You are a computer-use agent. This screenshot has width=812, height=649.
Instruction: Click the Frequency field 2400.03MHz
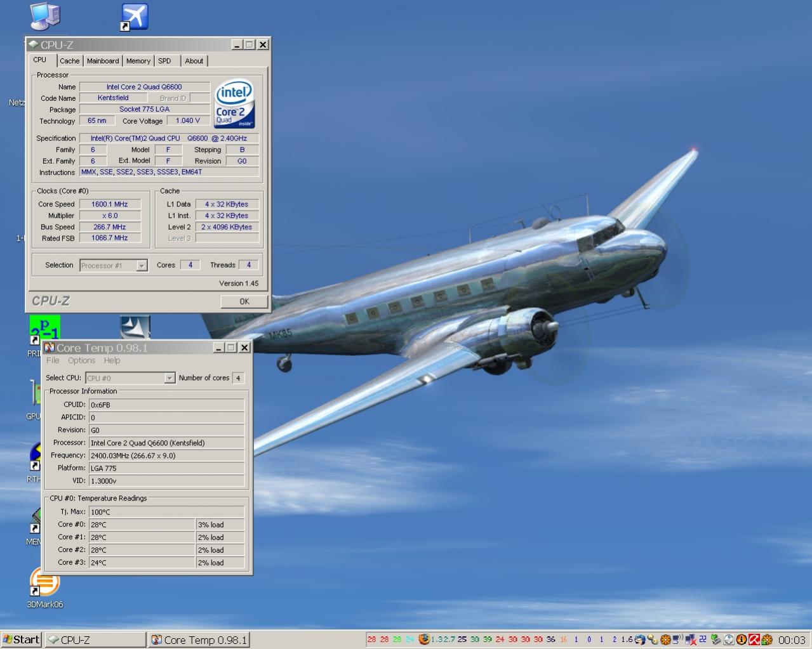[x=166, y=456]
